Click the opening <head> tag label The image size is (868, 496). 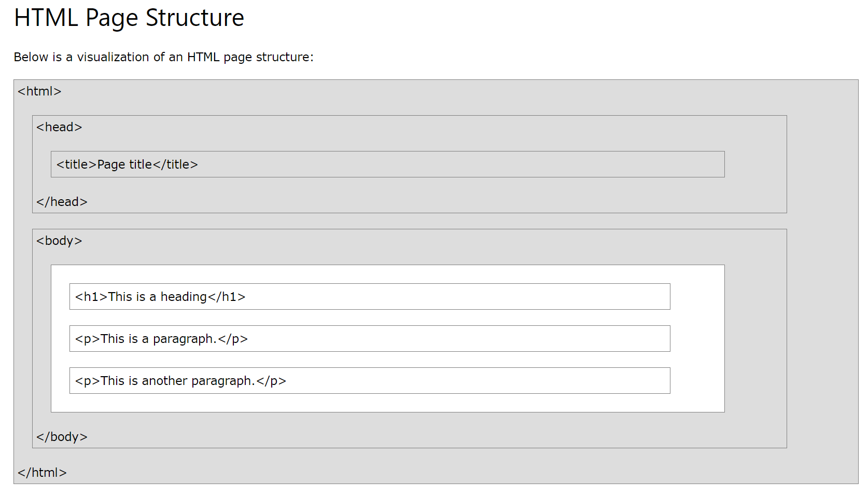click(59, 127)
